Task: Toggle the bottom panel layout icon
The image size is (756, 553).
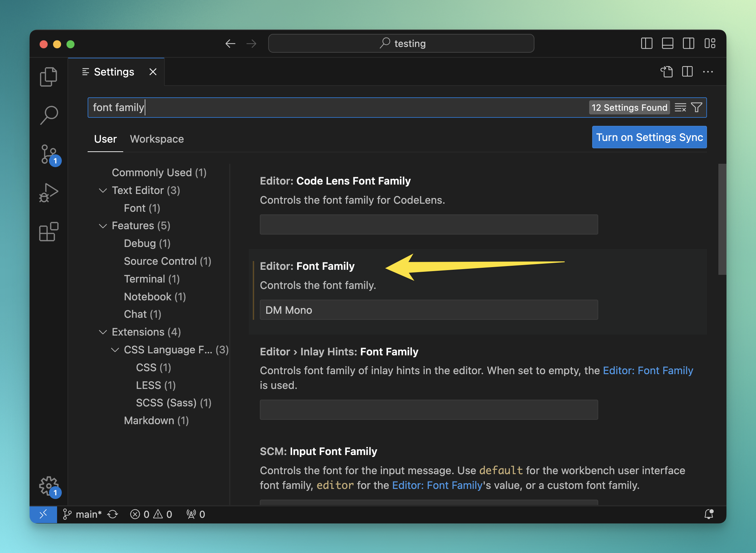Action: click(x=667, y=44)
